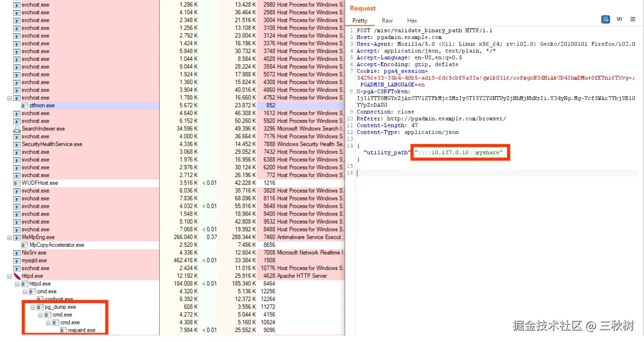The height and width of the screenshot is (342, 644).
Task: Click the 'Microsoft Windows Search I...' description cell
Action: (x=310, y=129)
